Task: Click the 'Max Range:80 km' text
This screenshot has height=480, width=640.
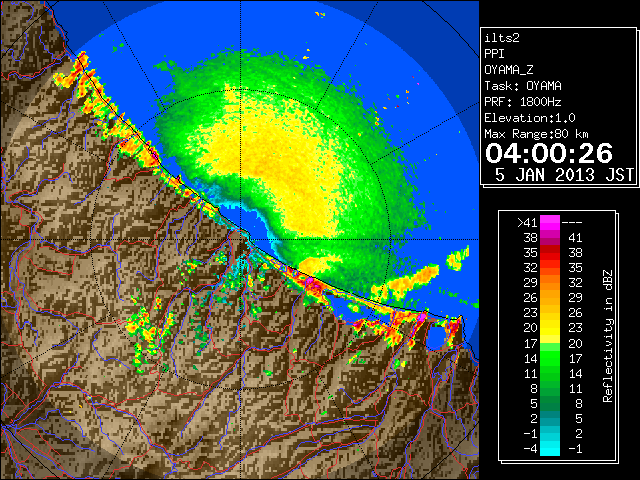Action: pos(536,134)
